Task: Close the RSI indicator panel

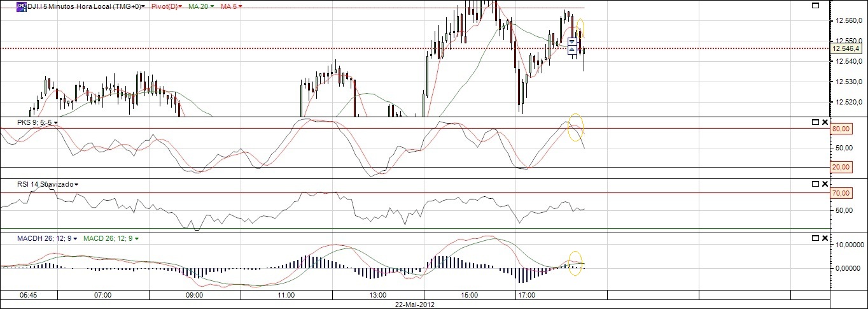Action: point(825,184)
